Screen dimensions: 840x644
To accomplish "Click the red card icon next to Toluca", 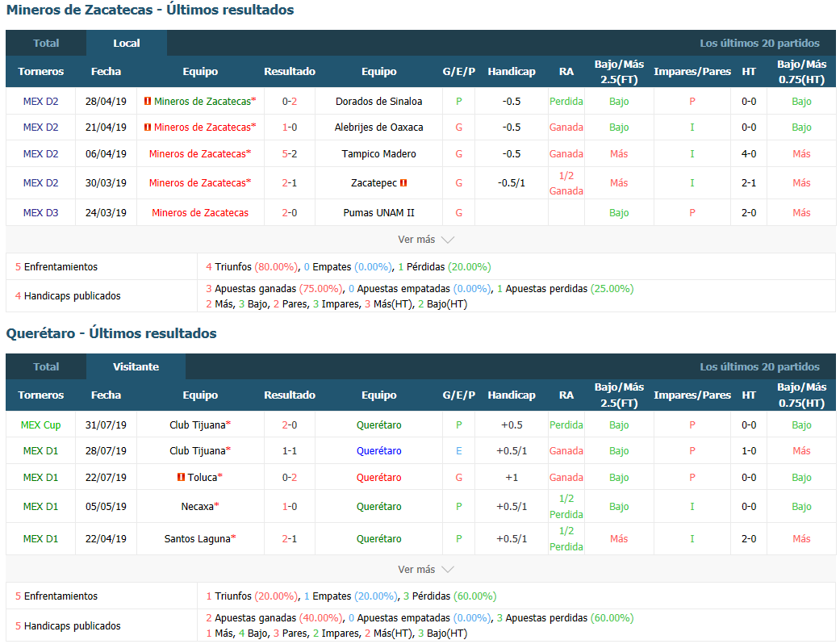I will click(x=181, y=478).
